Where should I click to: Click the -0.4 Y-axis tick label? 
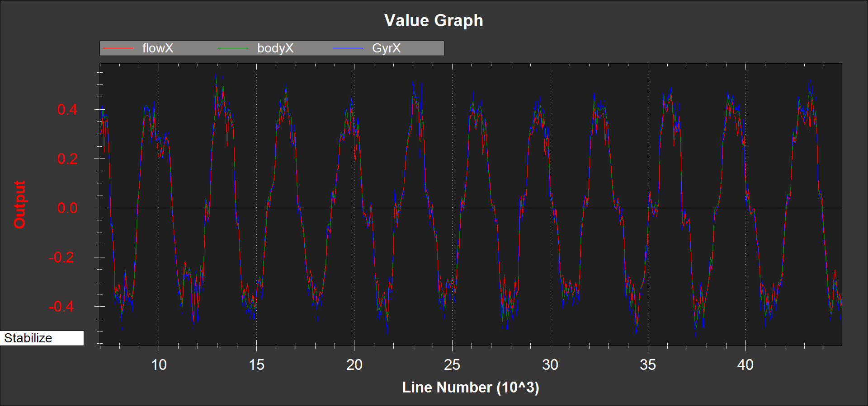pyautogui.click(x=63, y=307)
